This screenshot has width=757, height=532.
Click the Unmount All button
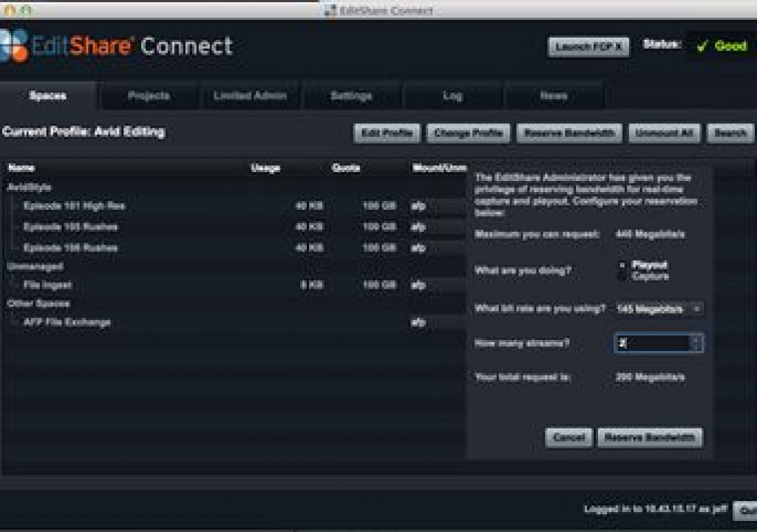(x=665, y=133)
